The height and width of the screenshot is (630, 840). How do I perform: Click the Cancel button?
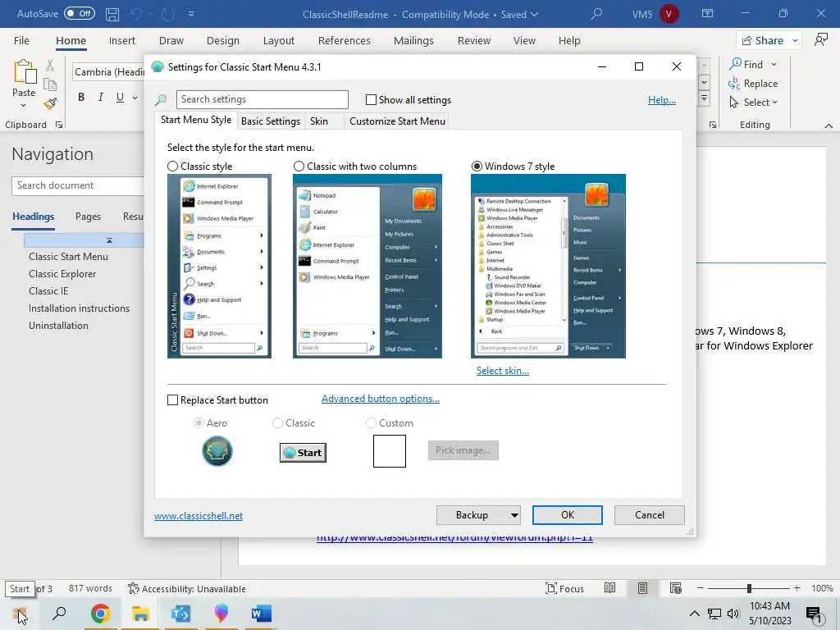(x=650, y=515)
